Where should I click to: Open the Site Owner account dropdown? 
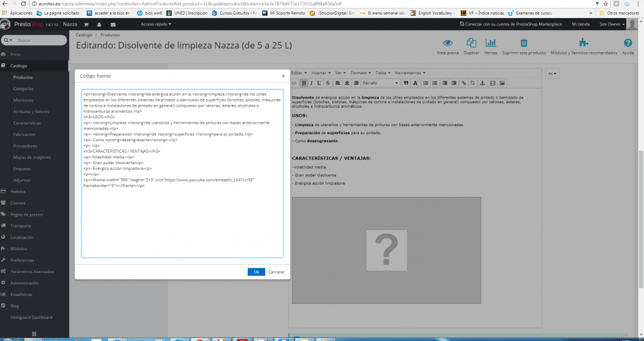[612, 24]
